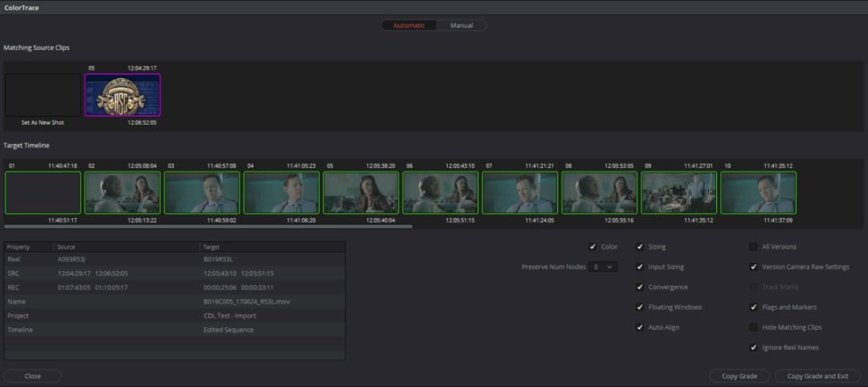Select target timeline clip 05
868x387 pixels.
361,192
